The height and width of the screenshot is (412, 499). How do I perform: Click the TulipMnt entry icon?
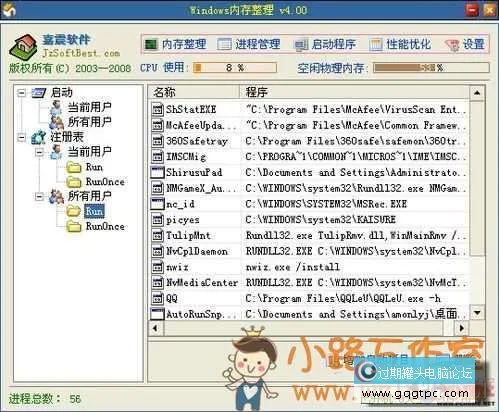coord(157,235)
